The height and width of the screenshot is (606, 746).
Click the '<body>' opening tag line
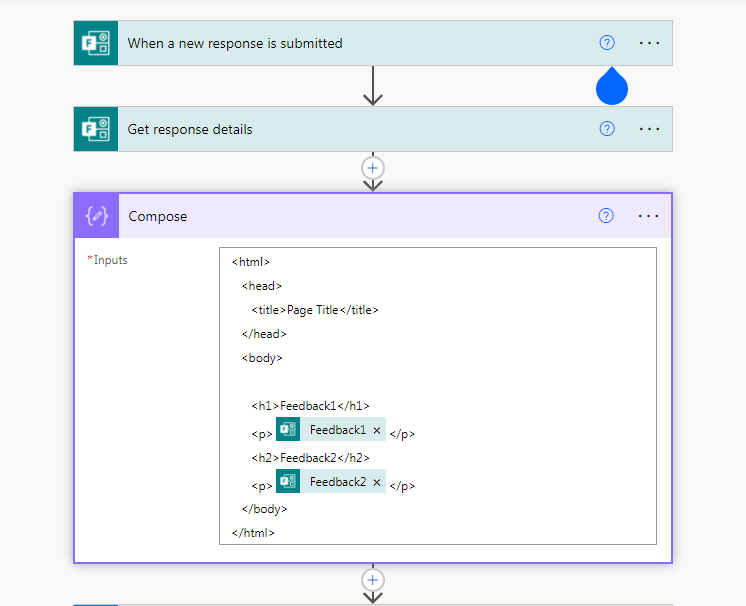pyautogui.click(x=262, y=358)
